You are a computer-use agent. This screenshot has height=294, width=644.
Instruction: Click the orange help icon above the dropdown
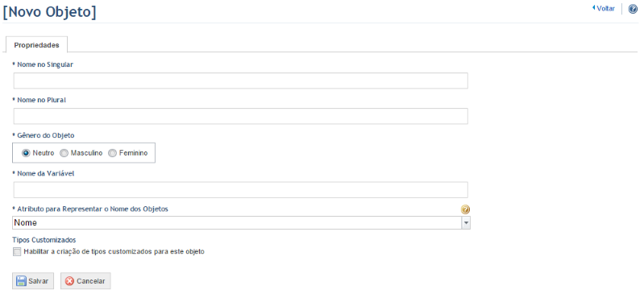[x=465, y=209]
